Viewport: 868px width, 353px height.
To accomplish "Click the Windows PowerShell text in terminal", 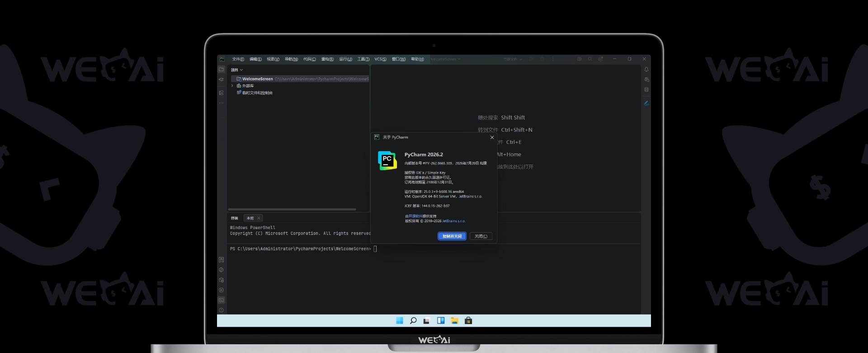I will coord(252,228).
